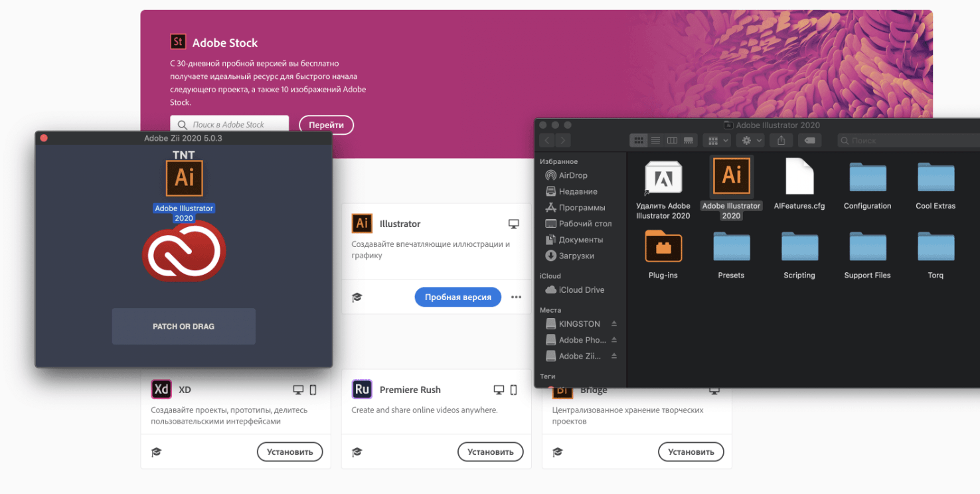Click the Premiere Rush Ru icon
The height and width of the screenshot is (494, 980).
(x=362, y=390)
